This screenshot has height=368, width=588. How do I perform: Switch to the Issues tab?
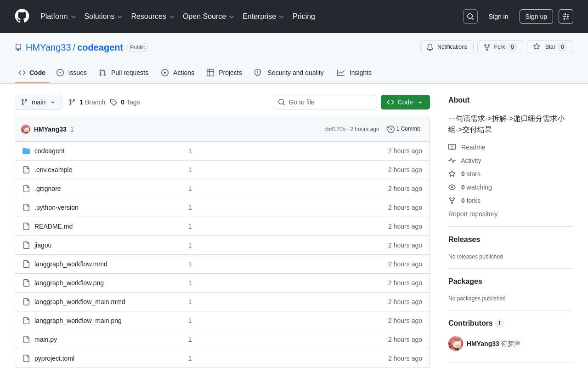click(x=72, y=73)
